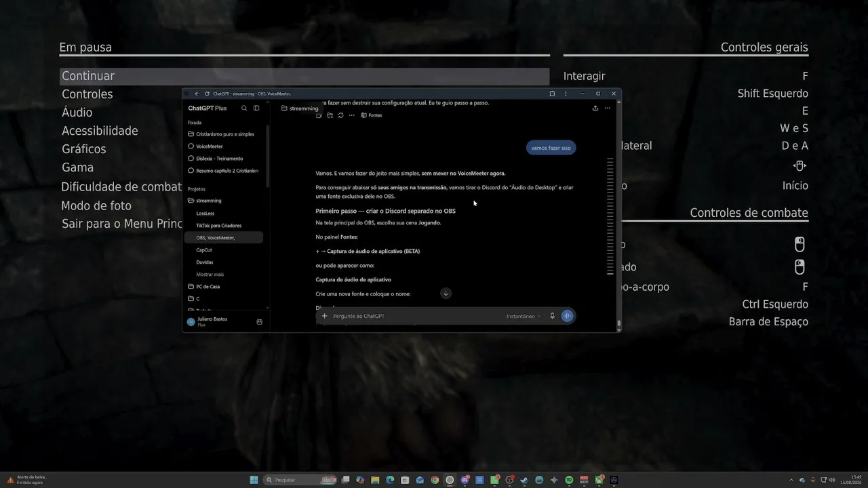Click the regenerate response icon
The height and width of the screenshot is (488, 868).
pyautogui.click(x=340, y=115)
